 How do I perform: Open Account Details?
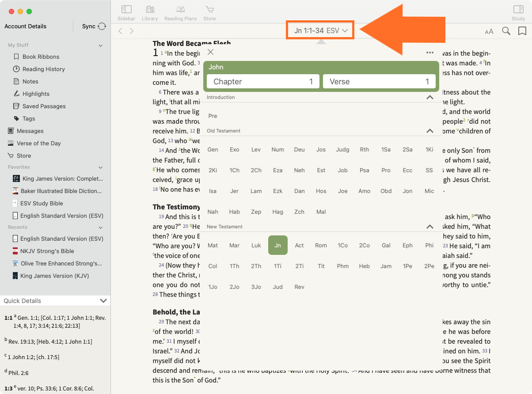pyautogui.click(x=25, y=26)
